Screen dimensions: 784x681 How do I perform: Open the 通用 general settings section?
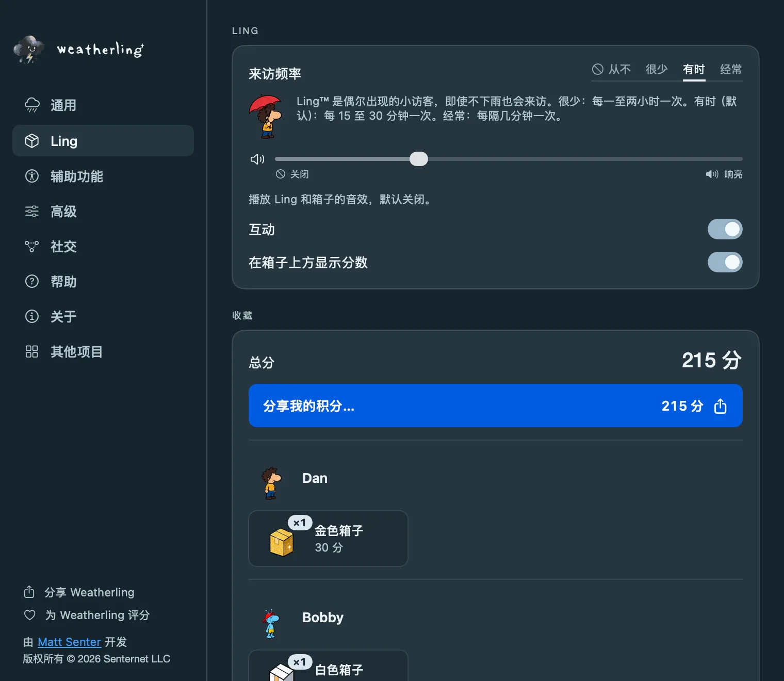pyautogui.click(x=103, y=105)
